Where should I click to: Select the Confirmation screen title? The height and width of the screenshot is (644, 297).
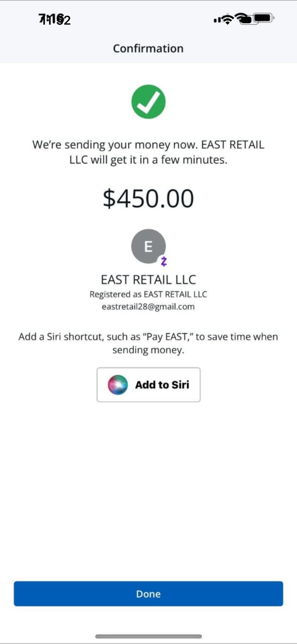pos(148,49)
